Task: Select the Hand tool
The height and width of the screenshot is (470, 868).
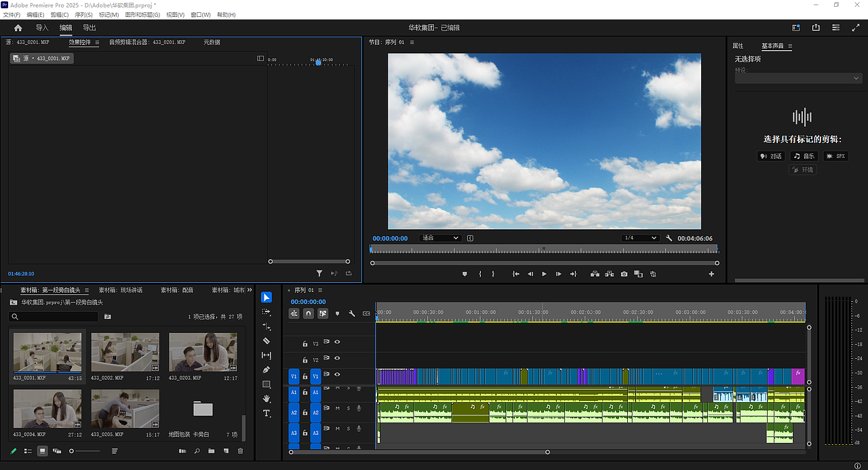Action: click(x=267, y=399)
